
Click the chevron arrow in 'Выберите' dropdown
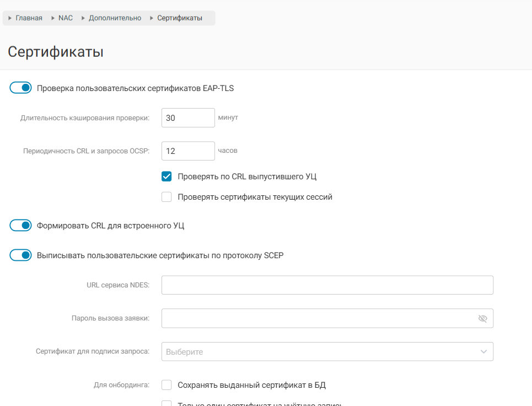tap(483, 352)
